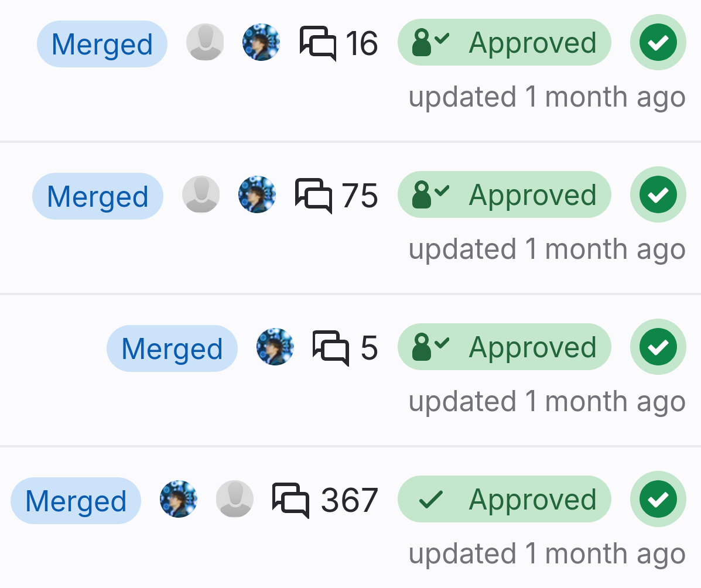Viewport: 701px width, 588px height.
Task: Click the green pipeline passed icon in first row
Action: (x=658, y=42)
